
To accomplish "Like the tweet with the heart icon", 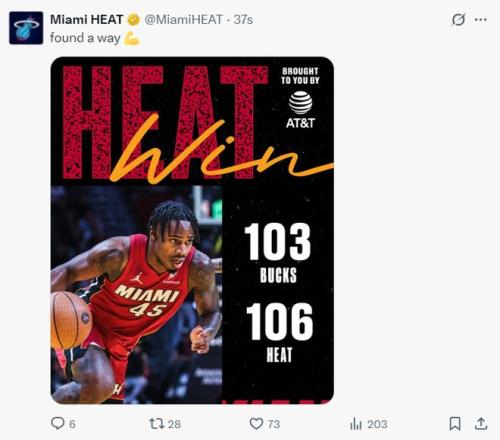I will (256, 424).
